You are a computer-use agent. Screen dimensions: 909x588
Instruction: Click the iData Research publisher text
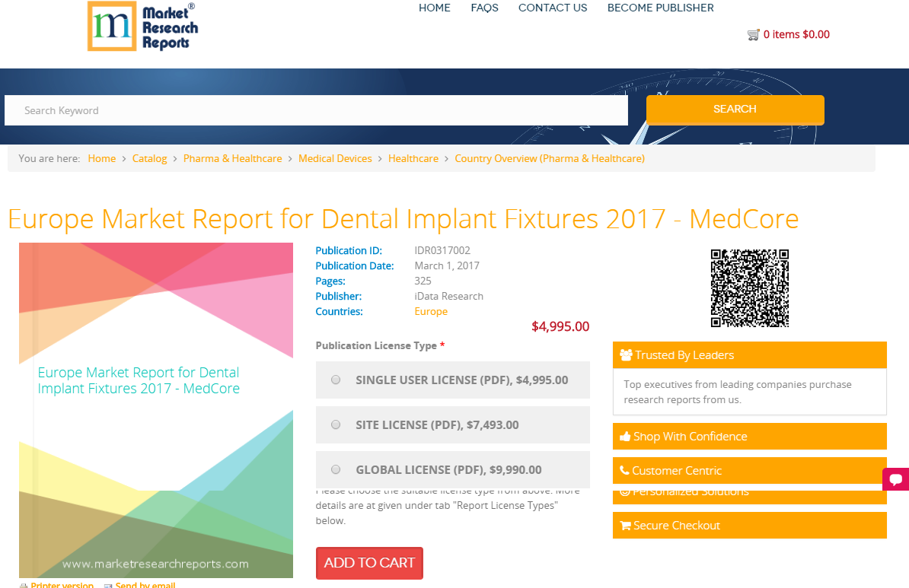coord(448,297)
